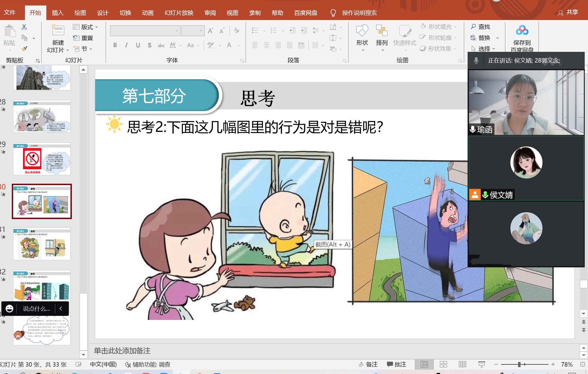Click Save to Baidu Netdisk icon
This screenshot has height=374, width=588.
pos(522,31)
